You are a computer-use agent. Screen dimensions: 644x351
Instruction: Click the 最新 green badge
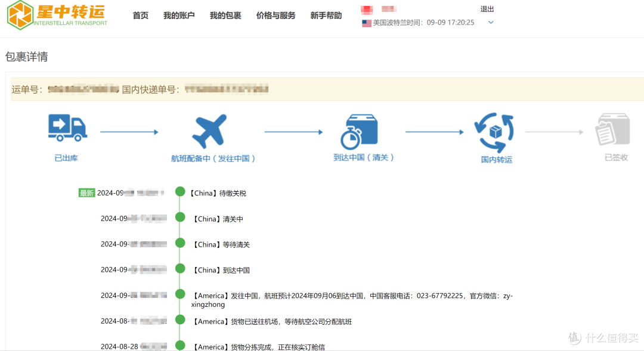(x=86, y=193)
